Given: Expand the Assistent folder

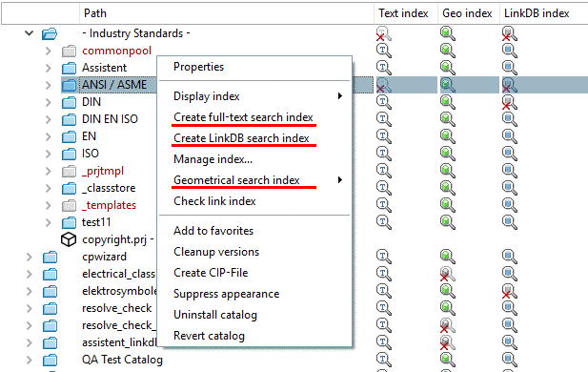Looking at the screenshot, I should (x=48, y=68).
